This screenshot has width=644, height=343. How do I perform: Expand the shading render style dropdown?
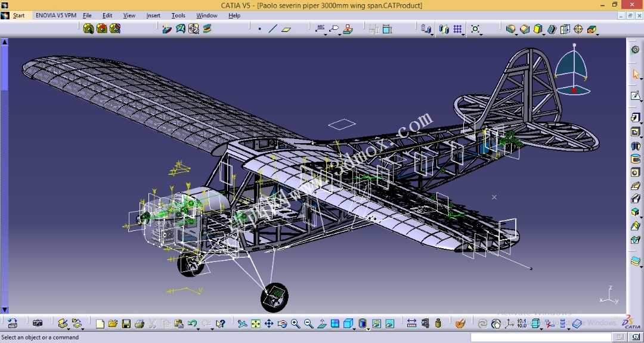tap(369, 329)
